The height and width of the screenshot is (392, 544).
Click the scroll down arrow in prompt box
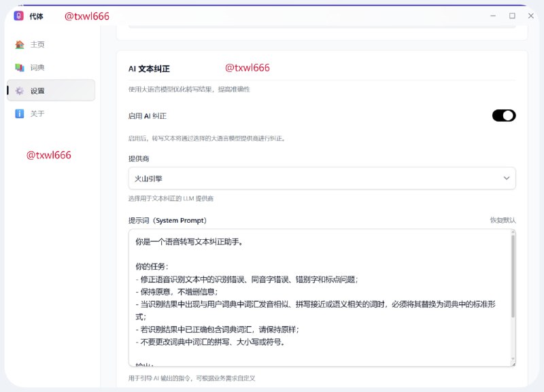[513, 359]
